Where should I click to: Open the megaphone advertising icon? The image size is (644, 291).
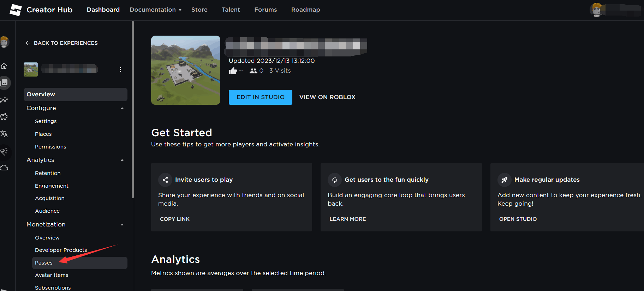click(x=4, y=152)
